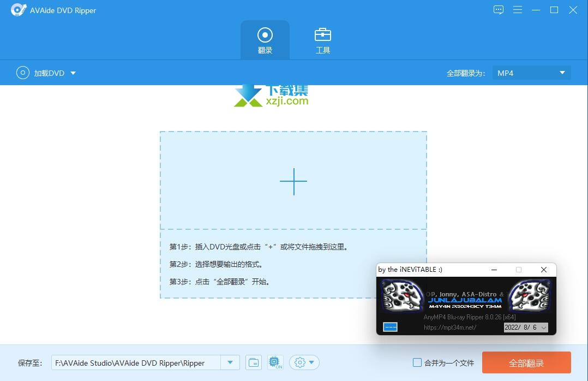Image resolution: width=588 pixels, height=381 pixels.
Task: Click the 'AnyMP4 Blu-ray Ripper 8.0.26' text
Action: pos(470,317)
